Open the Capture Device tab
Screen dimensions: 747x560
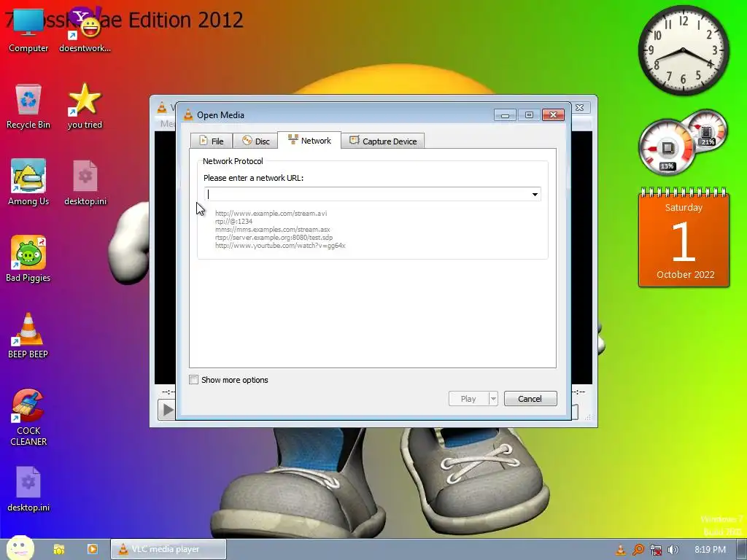(382, 141)
